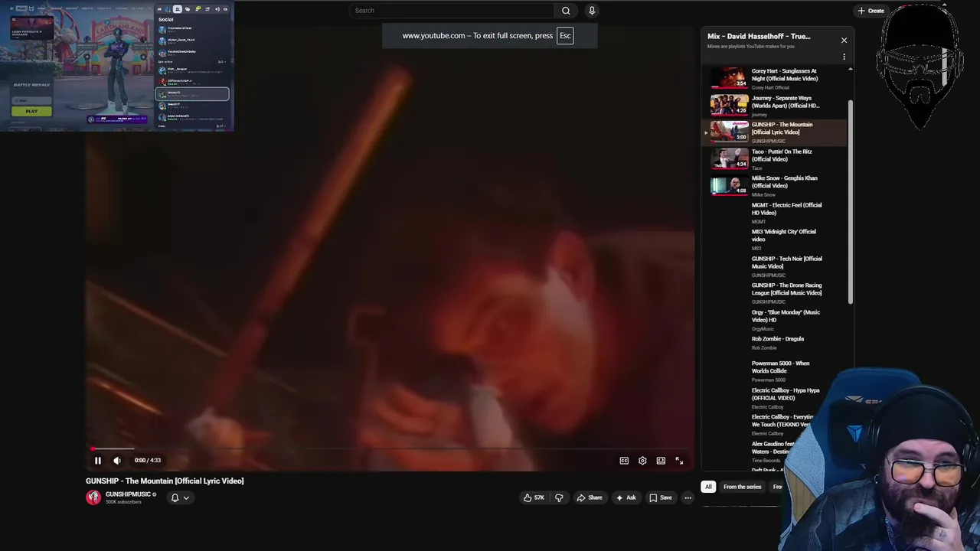
Task: Open the video player settings gear
Action: [642, 461]
